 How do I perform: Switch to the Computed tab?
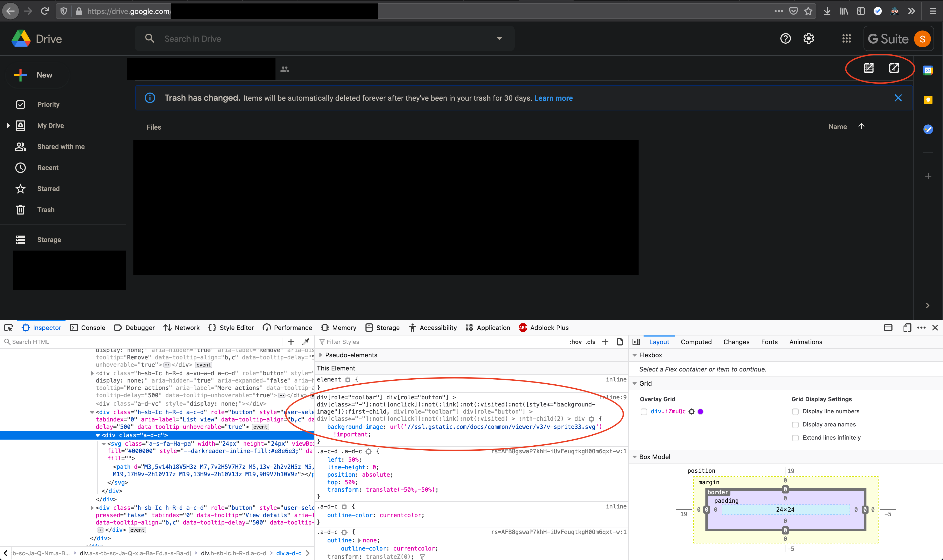click(x=696, y=342)
